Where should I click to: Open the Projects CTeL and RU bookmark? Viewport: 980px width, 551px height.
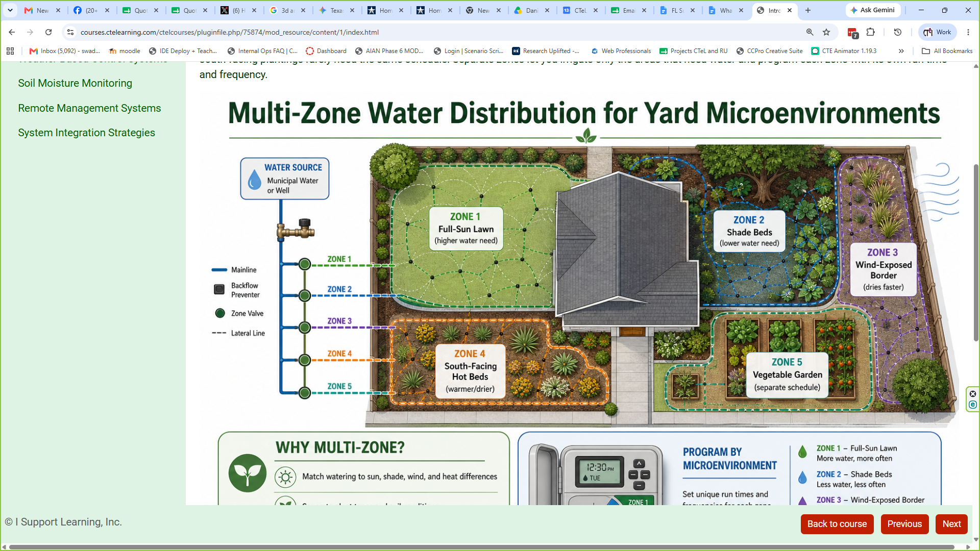(694, 51)
